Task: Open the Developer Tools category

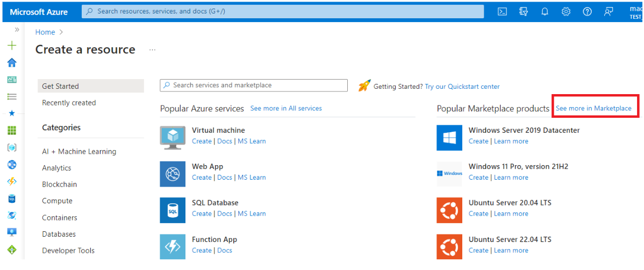Action: pos(68,250)
